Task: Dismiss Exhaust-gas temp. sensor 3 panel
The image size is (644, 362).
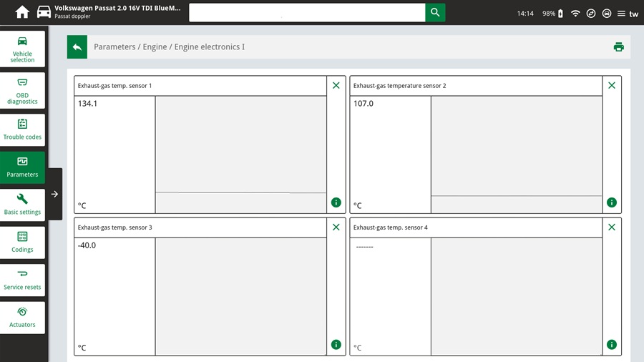Action: coord(336,228)
